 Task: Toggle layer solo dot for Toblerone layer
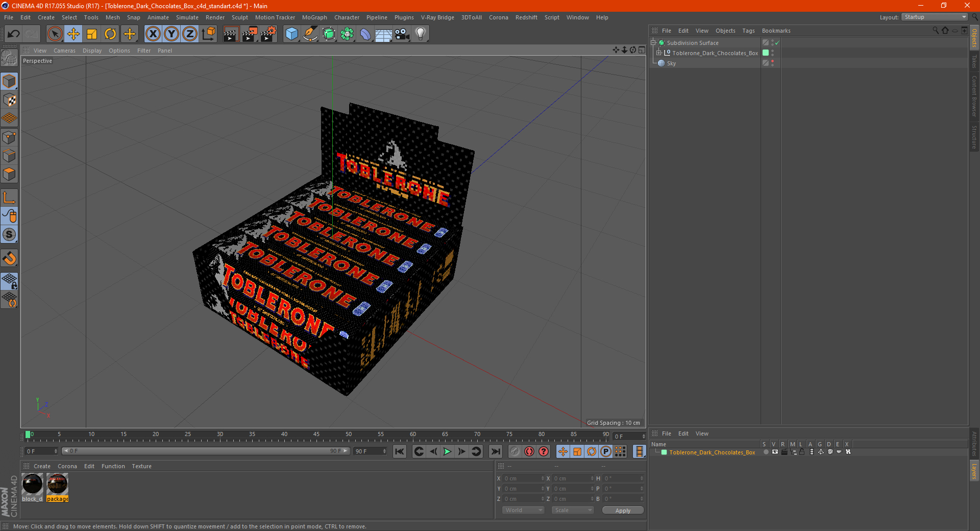tap(766, 452)
